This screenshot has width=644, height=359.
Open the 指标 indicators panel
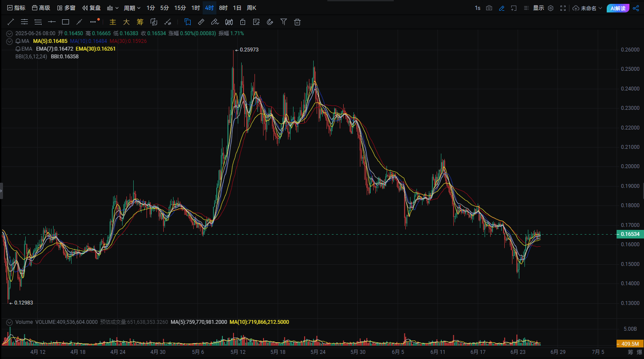(16, 8)
